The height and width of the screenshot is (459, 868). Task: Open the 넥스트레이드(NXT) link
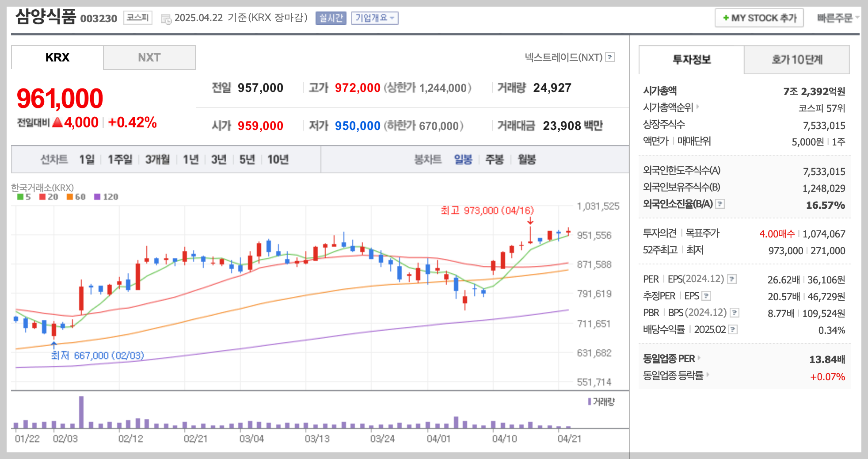click(563, 57)
